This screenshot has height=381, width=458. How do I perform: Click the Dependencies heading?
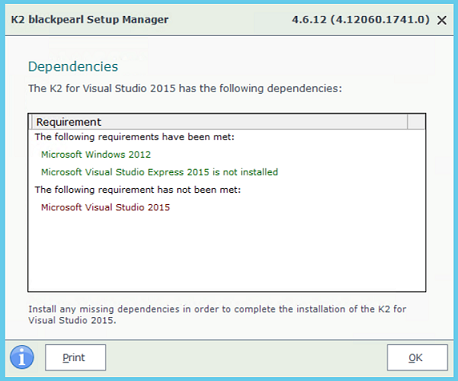tap(73, 67)
